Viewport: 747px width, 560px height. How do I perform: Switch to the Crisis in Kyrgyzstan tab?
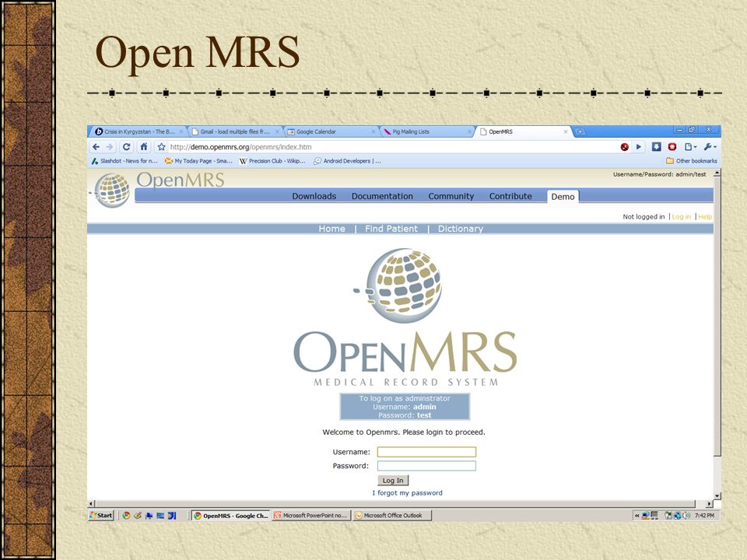[139, 131]
